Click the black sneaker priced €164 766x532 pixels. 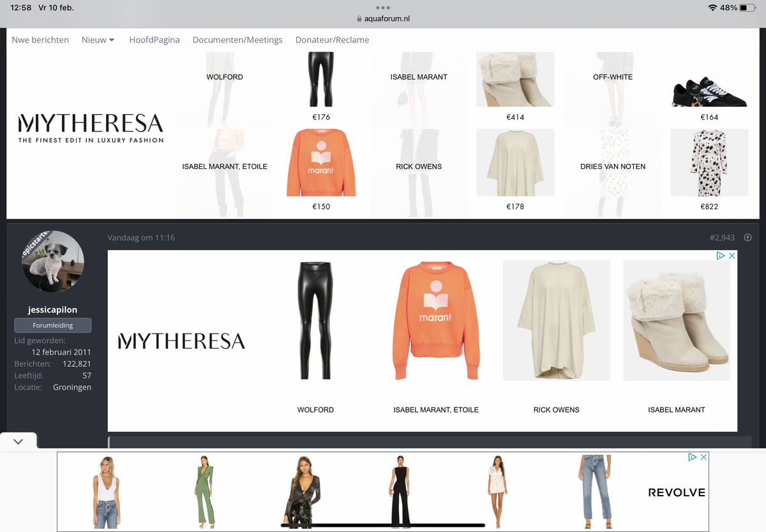coord(709,93)
